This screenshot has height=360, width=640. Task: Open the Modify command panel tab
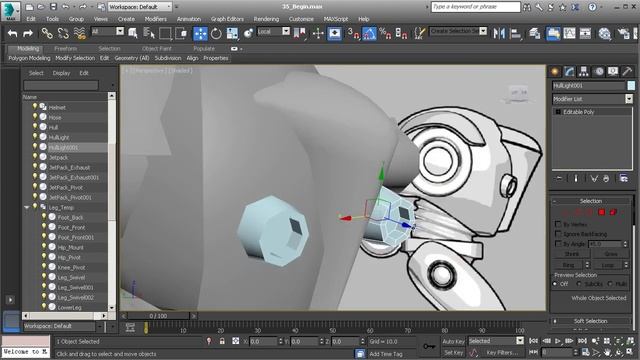[569, 72]
